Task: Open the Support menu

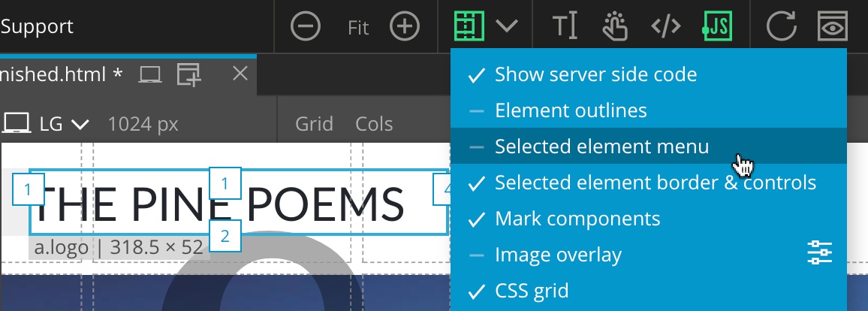Action: coord(37,26)
